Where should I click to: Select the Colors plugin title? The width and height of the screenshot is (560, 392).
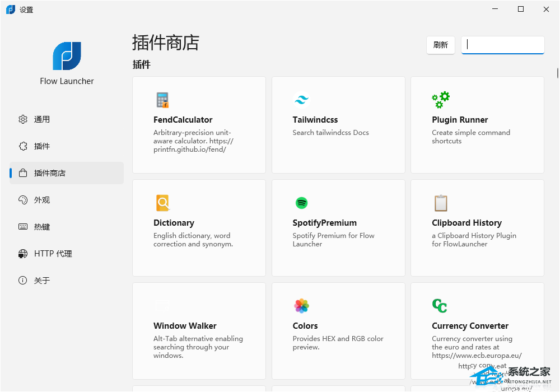click(x=305, y=325)
